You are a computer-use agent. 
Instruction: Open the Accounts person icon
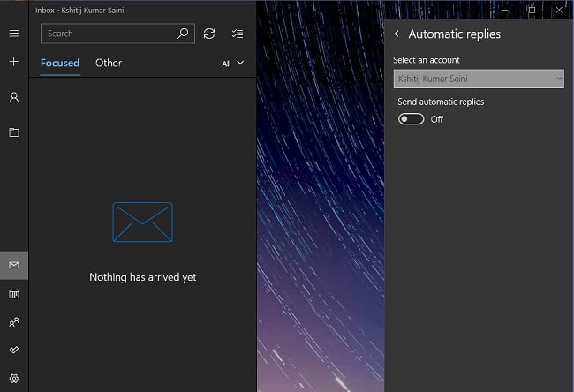[x=14, y=97]
